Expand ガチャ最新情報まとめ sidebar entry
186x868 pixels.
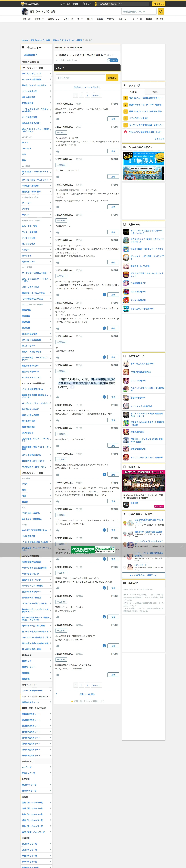coord(37,455)
